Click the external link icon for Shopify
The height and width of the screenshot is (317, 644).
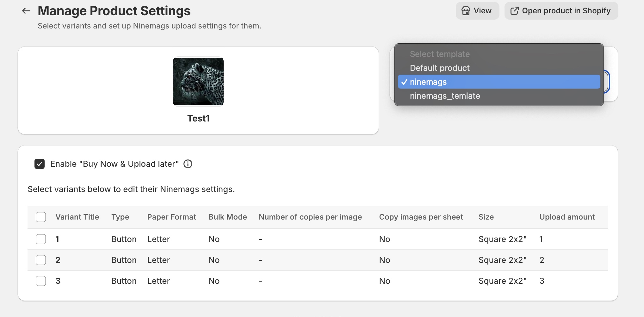coord(514,11)
